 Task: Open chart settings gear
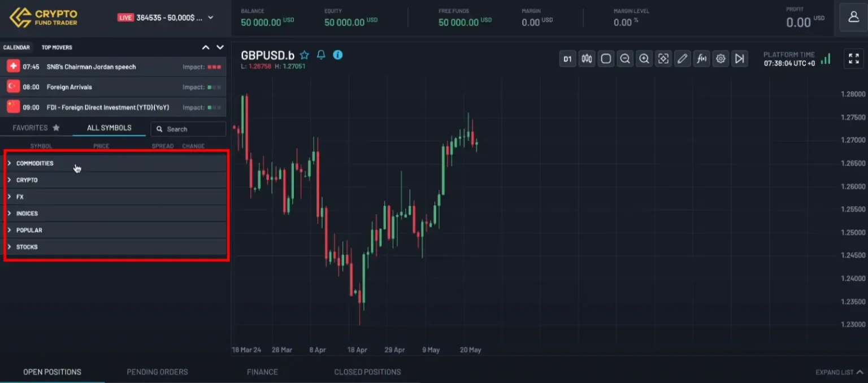point(721,59)
